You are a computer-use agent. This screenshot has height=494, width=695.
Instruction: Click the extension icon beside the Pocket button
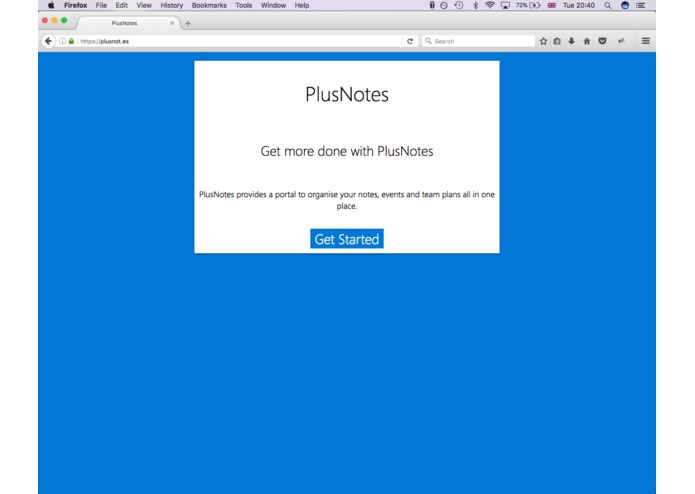click(x=621, y=41)
